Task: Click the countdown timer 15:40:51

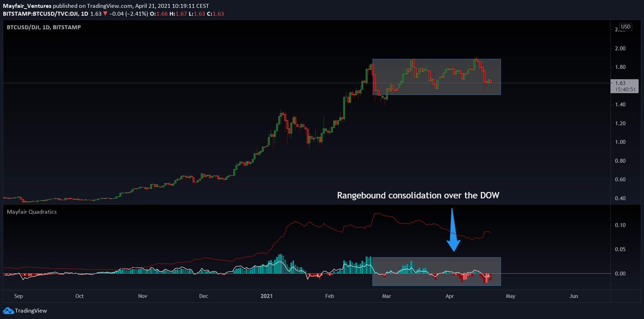Action: [625, 90]
